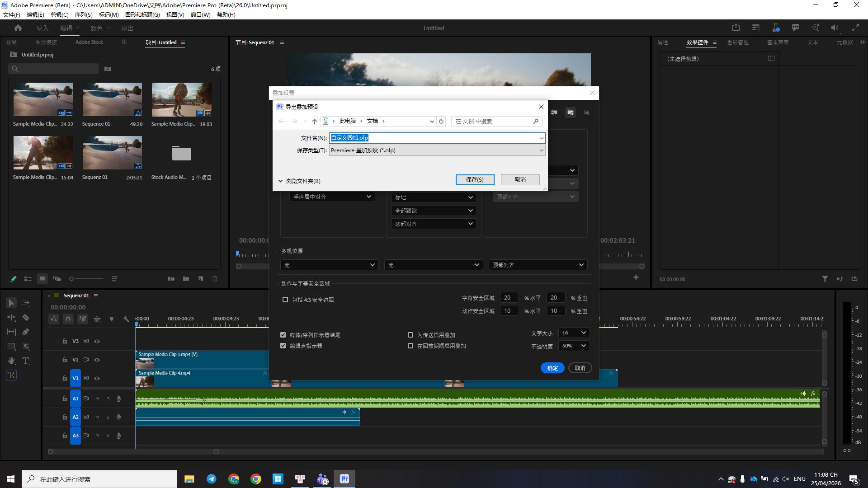Viewport: 868px width, 488px height.
Task: Open the 序列(S) menu
Action: pyautogui.click(x=84, y=15)
